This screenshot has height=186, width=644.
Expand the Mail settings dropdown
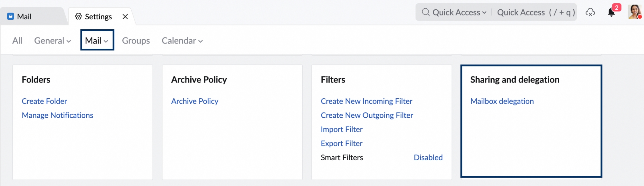click(97, 41)
